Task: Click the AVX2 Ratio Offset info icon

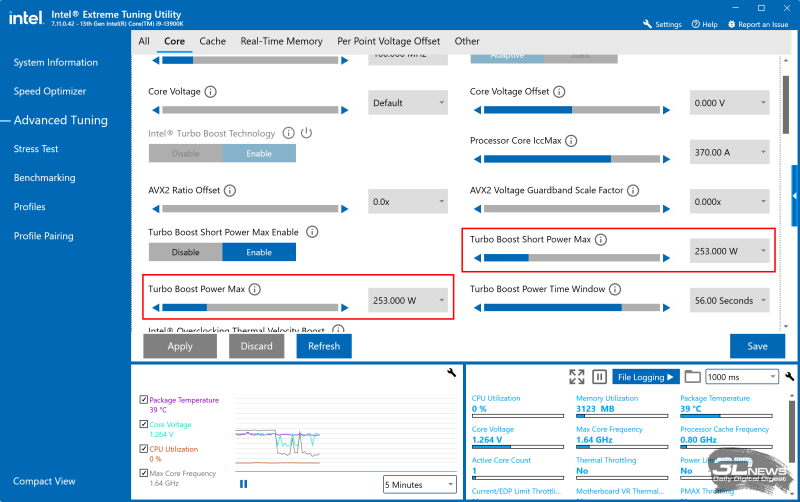Action: click(x=229, y=190)
